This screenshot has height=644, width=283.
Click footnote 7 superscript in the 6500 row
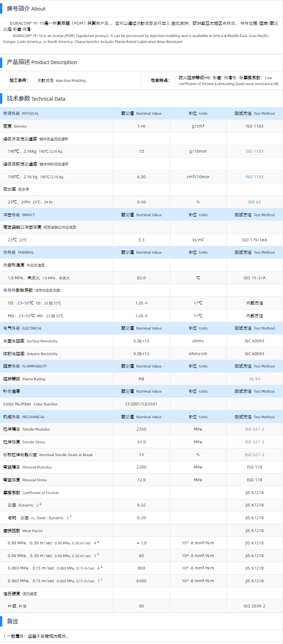click(101, 580)
